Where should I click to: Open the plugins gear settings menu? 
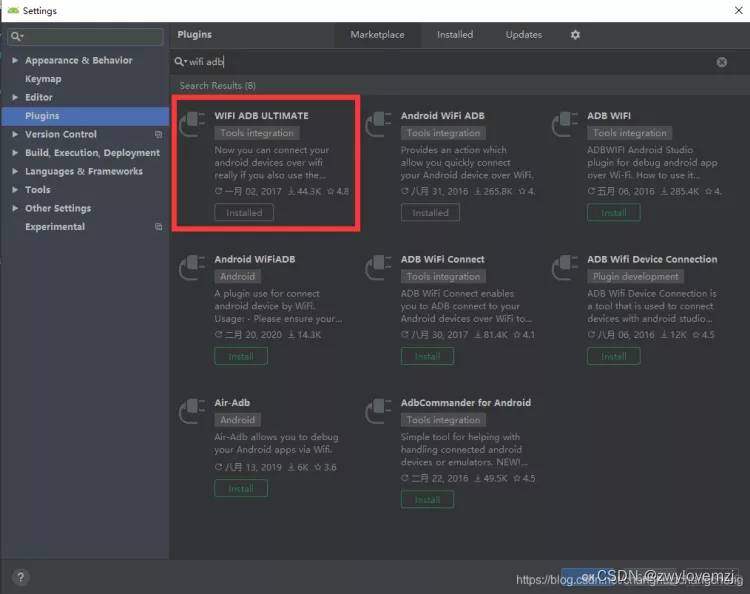click(x=575, y=35)
